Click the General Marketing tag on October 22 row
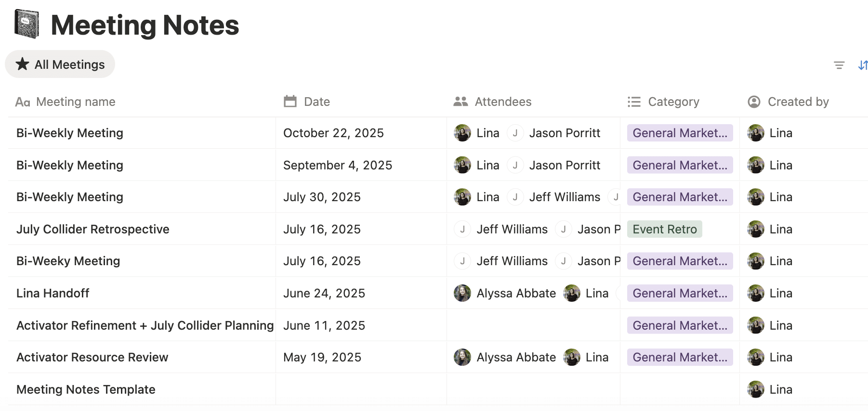 pos(679,133)
